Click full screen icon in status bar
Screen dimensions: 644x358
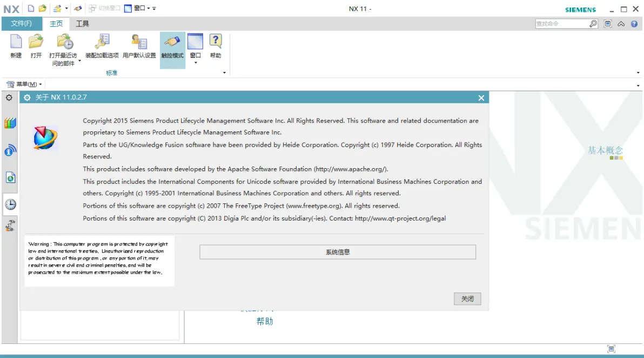[x=611, y=349]
